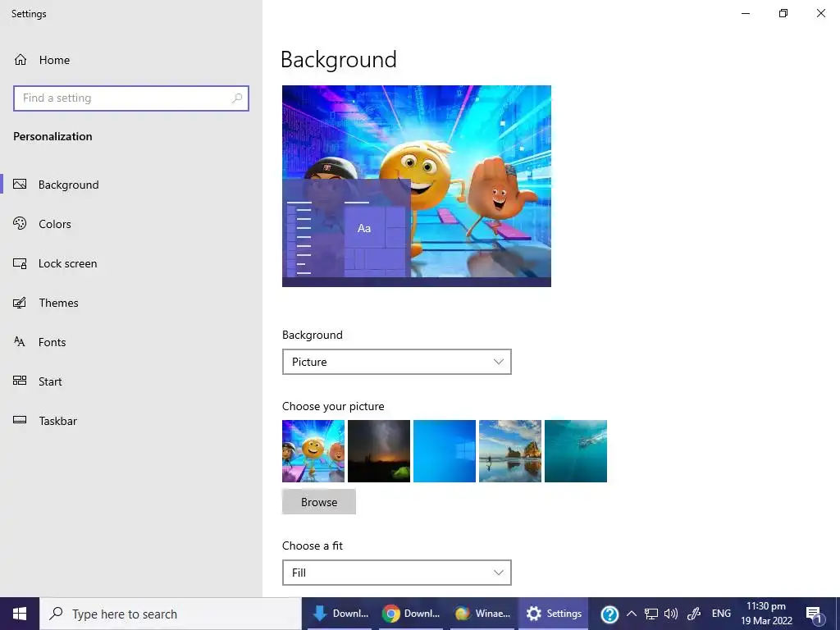
Task: Click Browse to pick a picture
Action: pyautogui.click(x=319, y=502)
